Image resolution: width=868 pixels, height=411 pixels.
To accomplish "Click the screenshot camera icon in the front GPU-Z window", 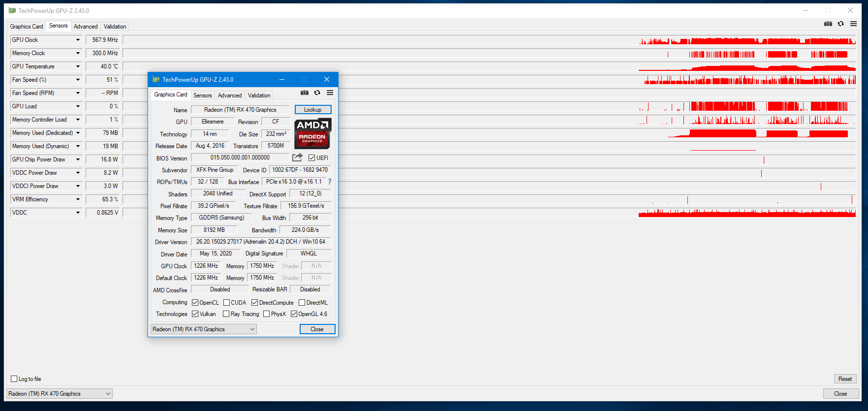I will 305,93.
